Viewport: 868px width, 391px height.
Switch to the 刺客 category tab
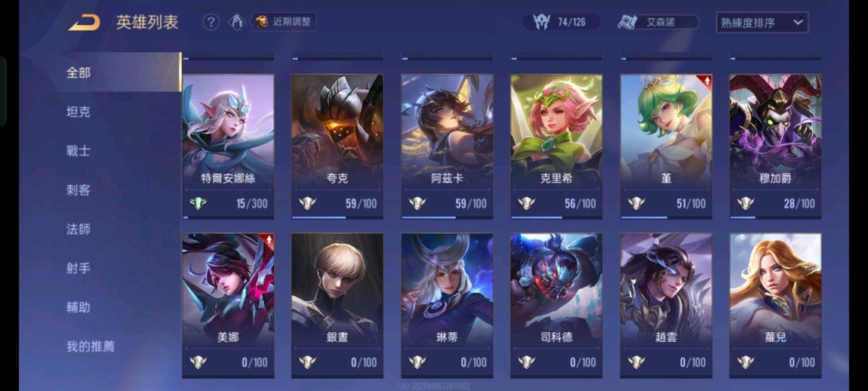point(78,190)
